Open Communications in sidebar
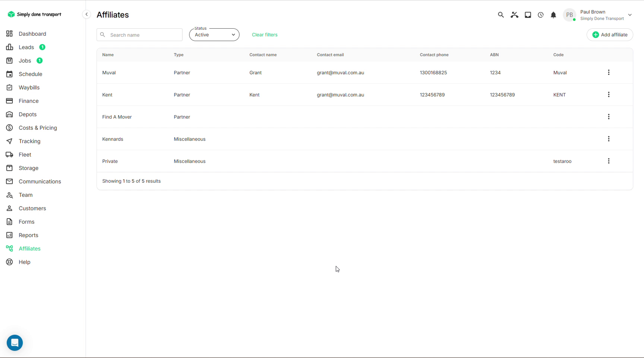644x358 pixels. [40, 181]
